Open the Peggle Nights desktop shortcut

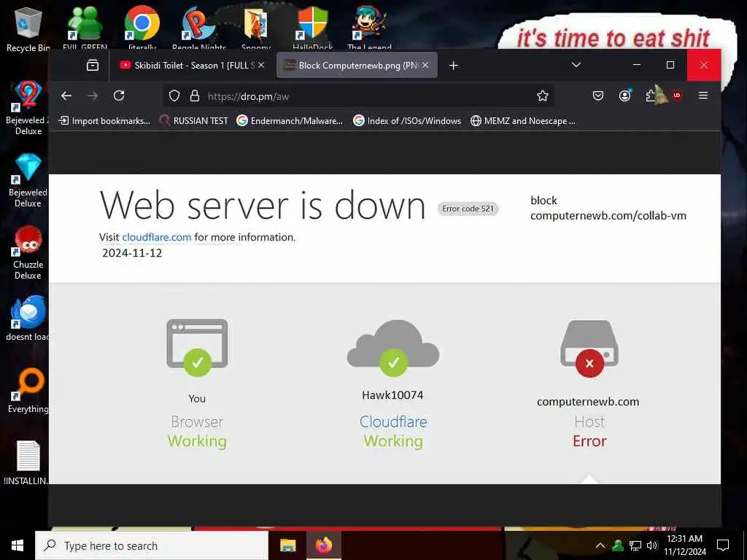click(199, 28)
